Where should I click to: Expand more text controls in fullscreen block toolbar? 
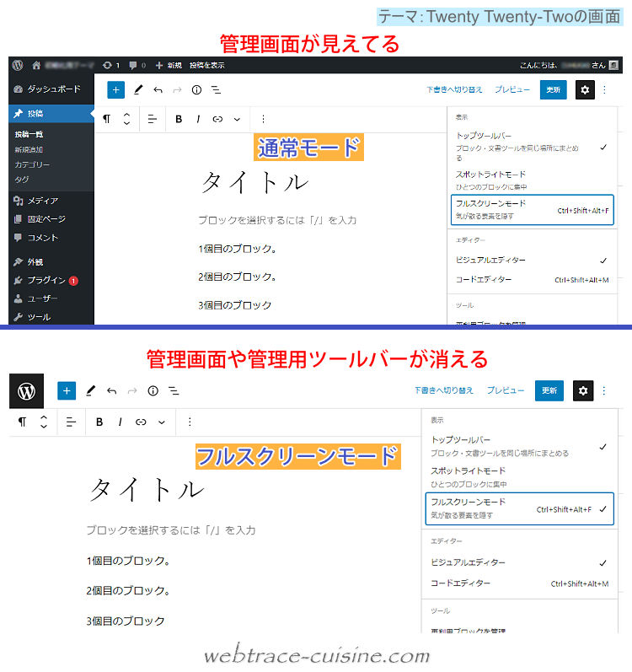coord(162,422)
